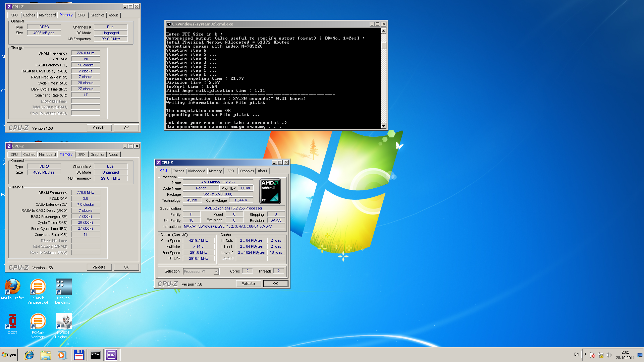Select SPD tab in top-left CPU-Z window

click(82, 15)
